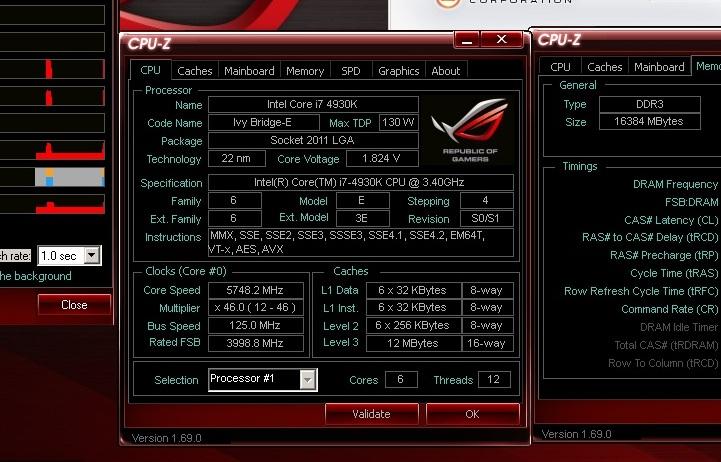Open the Mainboard tab in main CPU-Z window

[x=249, y=71]
